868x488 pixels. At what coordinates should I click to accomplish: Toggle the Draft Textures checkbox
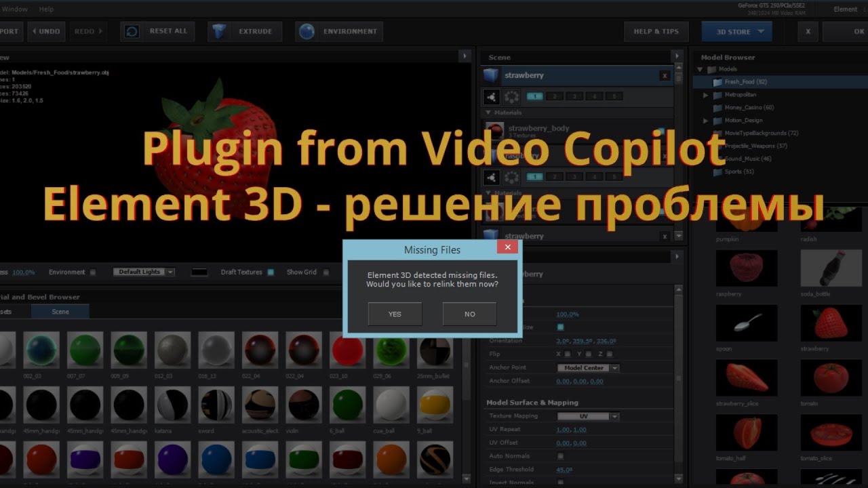(x=271, y=272)
